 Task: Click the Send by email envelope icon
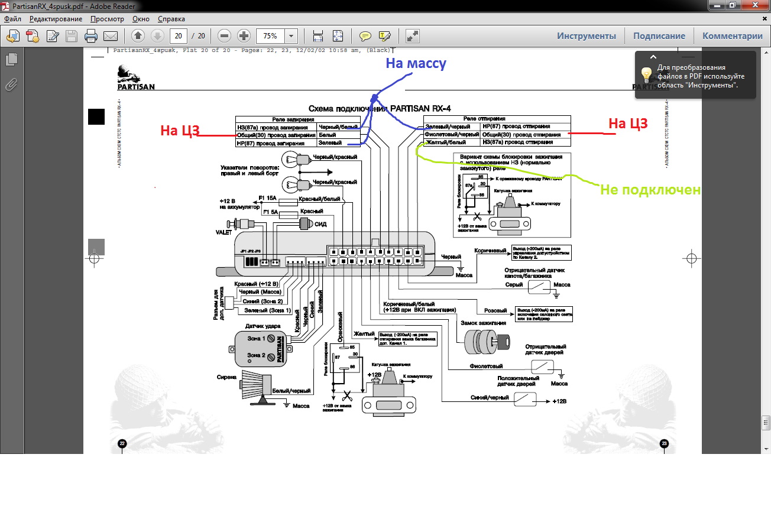click(110, 36)
